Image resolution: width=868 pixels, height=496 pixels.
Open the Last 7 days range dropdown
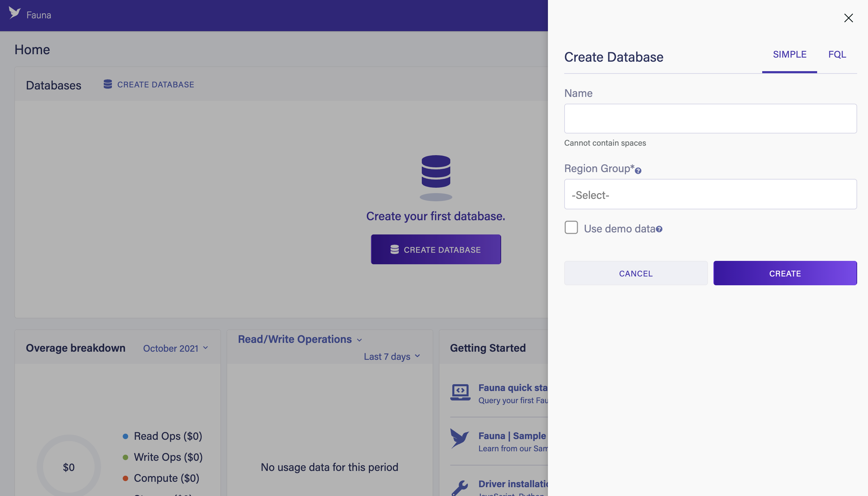[391, 356]
